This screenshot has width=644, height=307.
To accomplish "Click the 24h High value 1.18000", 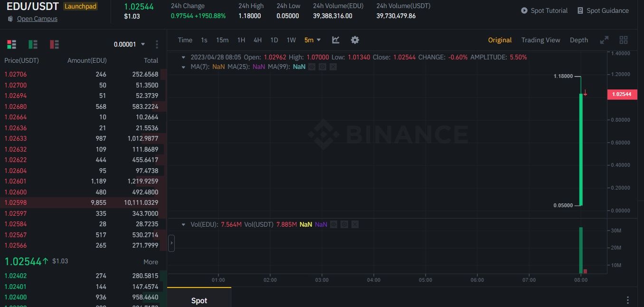I will pyautogui.click(x=250, y=16).
